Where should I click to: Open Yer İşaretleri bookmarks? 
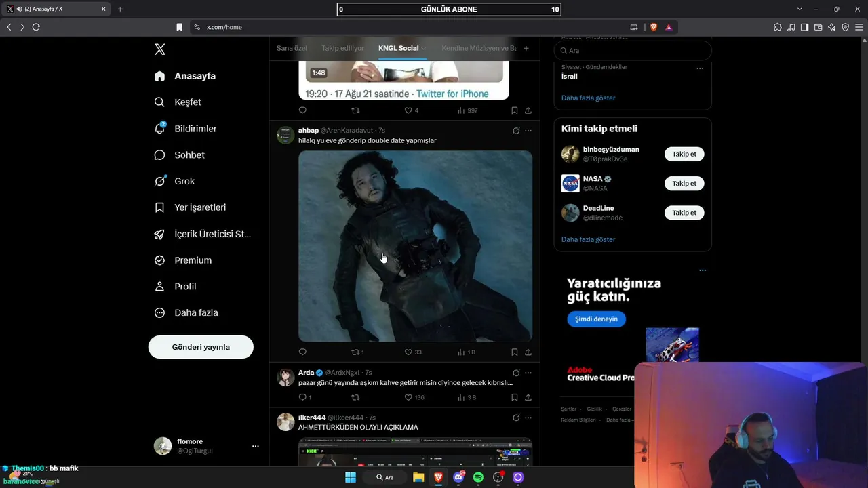click(190, 207)
